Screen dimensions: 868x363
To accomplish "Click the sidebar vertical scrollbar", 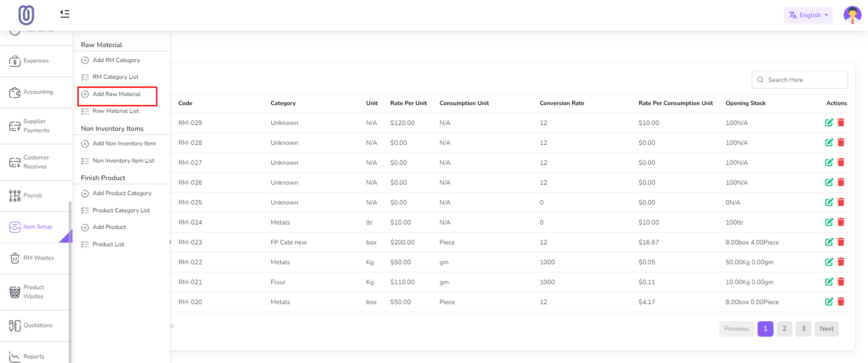I will click(69, 271).
